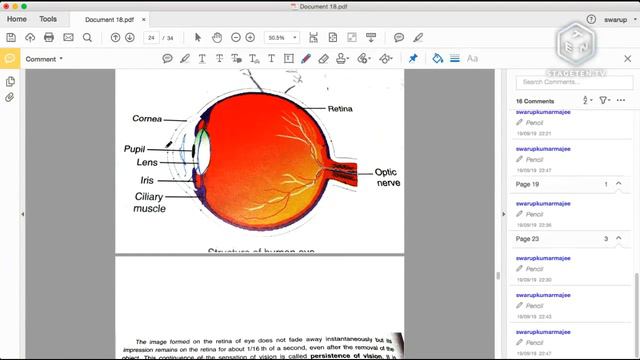Click the page number field

click(x=151, y=38)
